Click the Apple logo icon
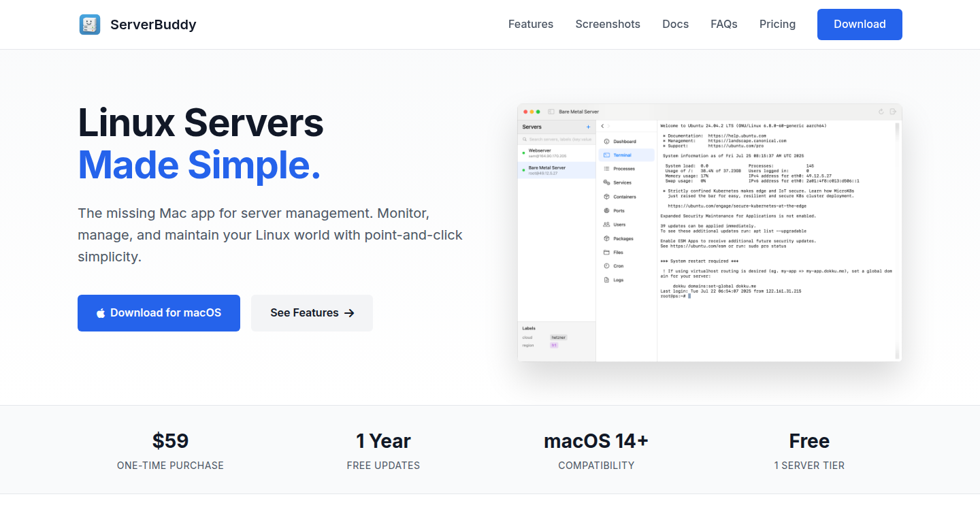The image size is (980, 518). tap(101, 313)
